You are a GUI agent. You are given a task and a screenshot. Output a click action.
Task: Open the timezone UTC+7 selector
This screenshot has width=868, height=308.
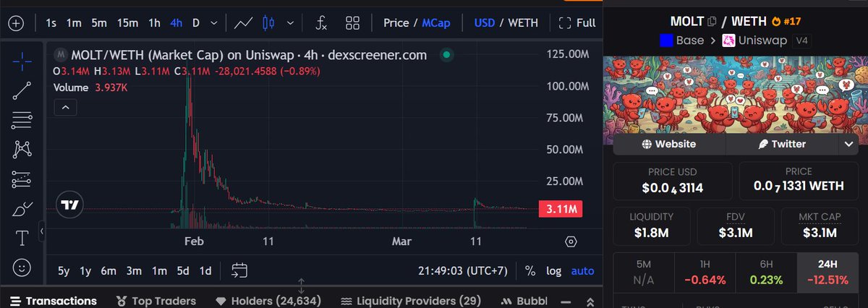click(x=463, y=271)
